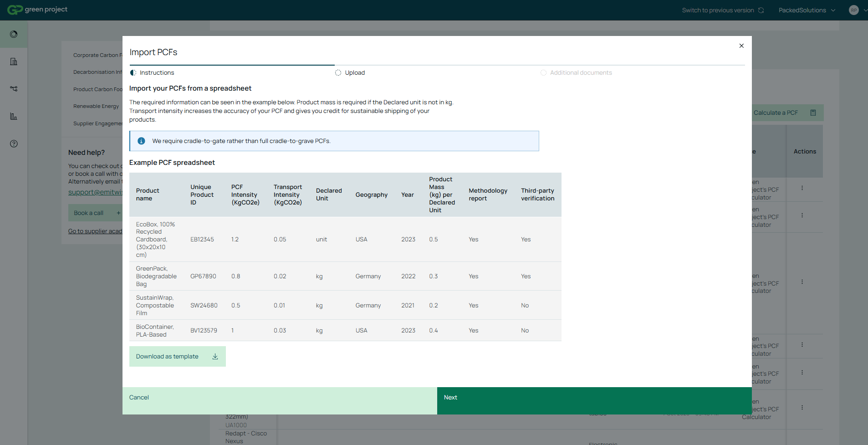Download the spreadsheet as template
This screenshot has height=445, width=868.
tap(177, 357)
